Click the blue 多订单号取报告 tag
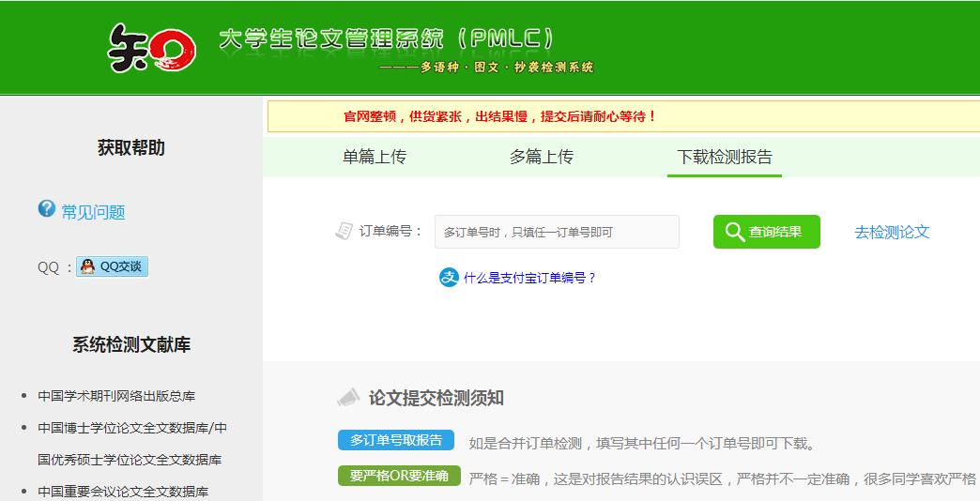 coord(396,440)
